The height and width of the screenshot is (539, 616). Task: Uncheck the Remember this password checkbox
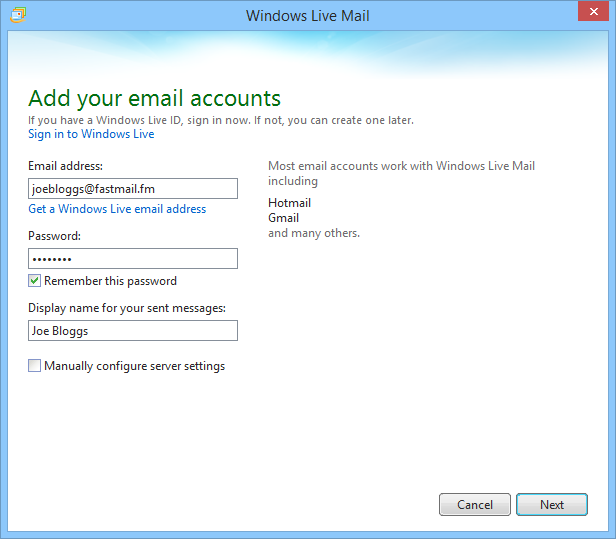click(x=35, y=281)
